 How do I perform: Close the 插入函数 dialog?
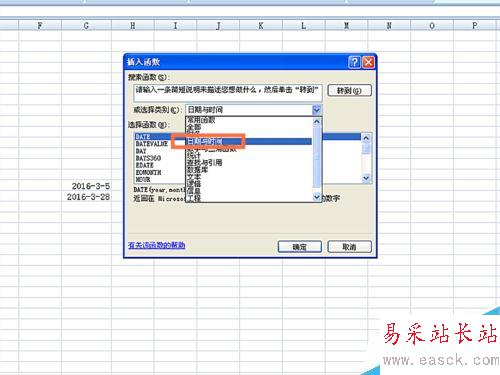tap(368, 62)
